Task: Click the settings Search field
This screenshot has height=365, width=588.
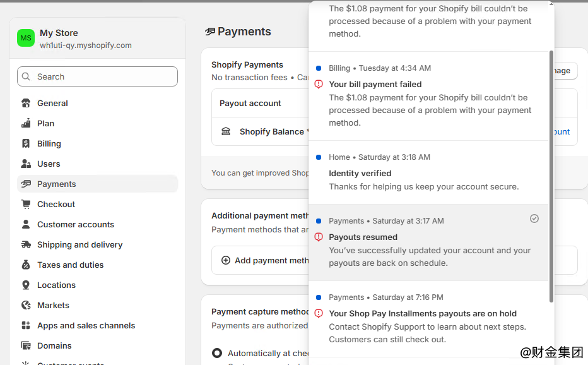Action: click(98, 76)
